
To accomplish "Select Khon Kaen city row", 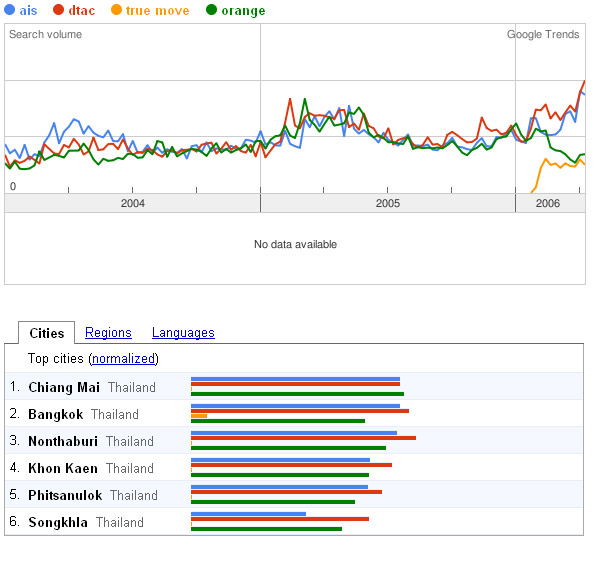I will tap(294, 467).
